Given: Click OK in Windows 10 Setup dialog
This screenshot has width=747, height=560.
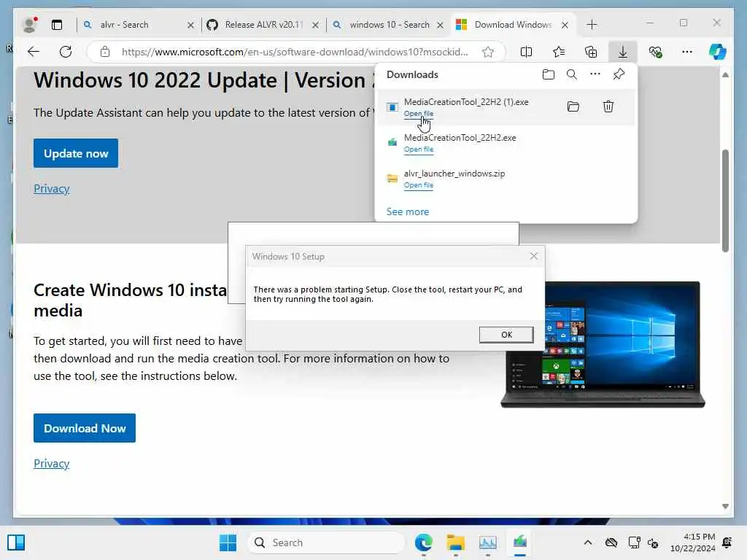Looking at the screenshot, I should click(506, 335).
